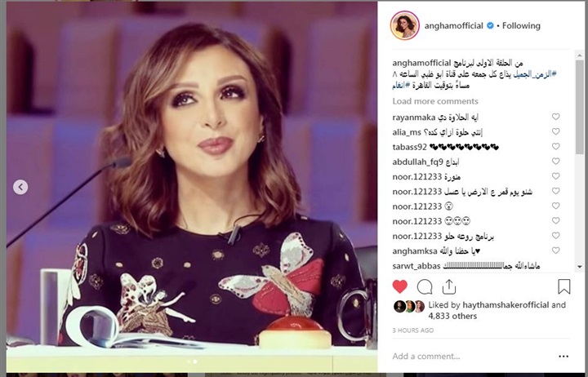The image size is (588, 377).
Task: Like the comment by alia_ms
Action: (x=556, y=131)
